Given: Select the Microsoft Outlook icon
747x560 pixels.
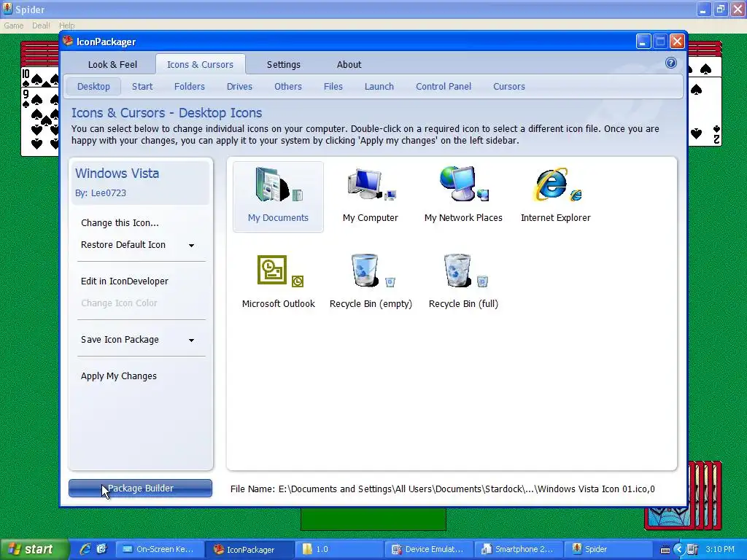Looking at the screenshot, I should (x=278, y=282).
